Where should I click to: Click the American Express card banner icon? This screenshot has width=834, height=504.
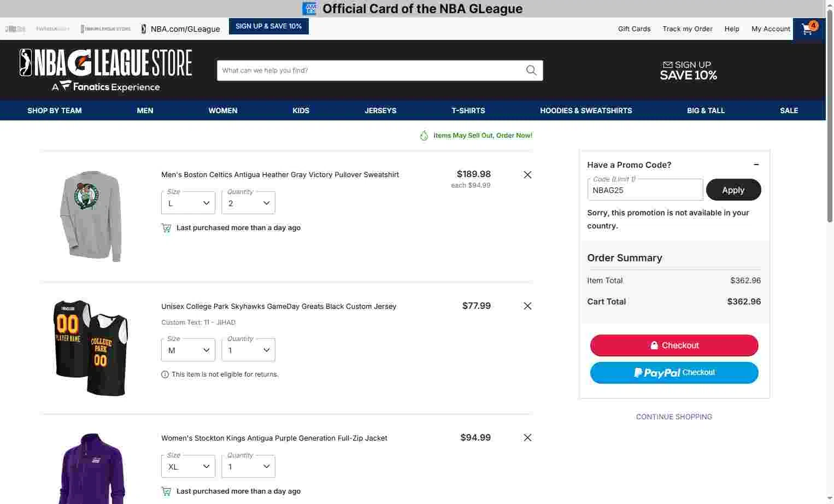(x=309, y=9)
